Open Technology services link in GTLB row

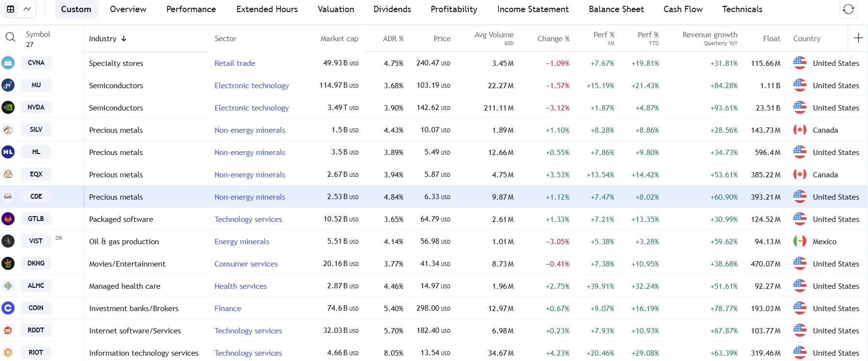[248, 219]
